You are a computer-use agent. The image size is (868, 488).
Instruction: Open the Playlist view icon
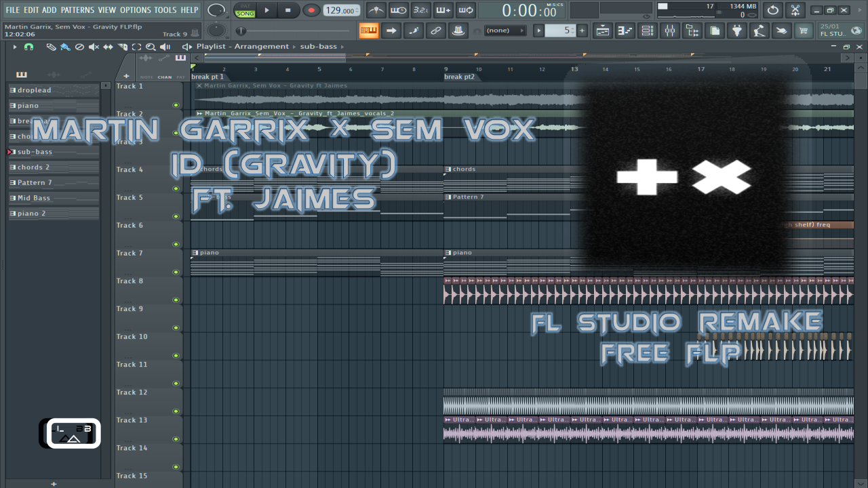click(x=602, y=30)
